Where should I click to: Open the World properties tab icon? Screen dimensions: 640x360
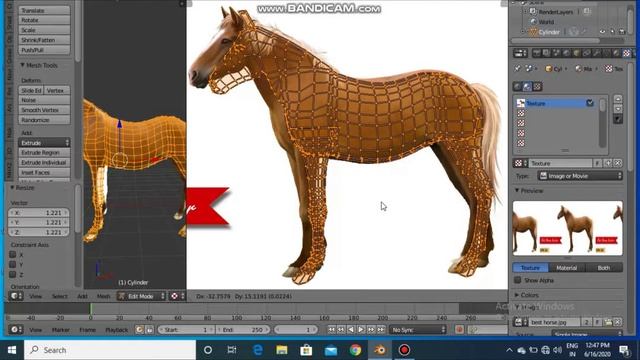click(x=566, y=53)
